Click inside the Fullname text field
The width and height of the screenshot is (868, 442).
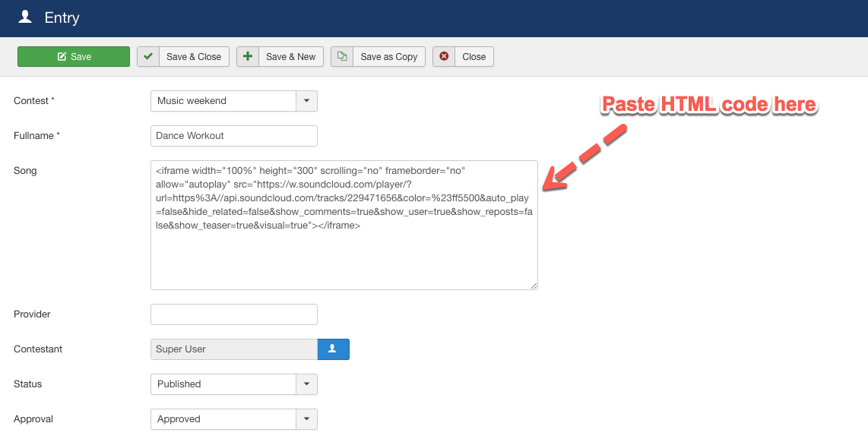(x=233, y=136)
